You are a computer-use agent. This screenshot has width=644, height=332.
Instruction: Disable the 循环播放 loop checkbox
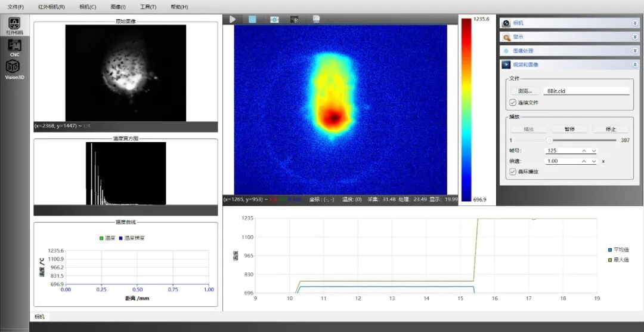tap(513, 171)
